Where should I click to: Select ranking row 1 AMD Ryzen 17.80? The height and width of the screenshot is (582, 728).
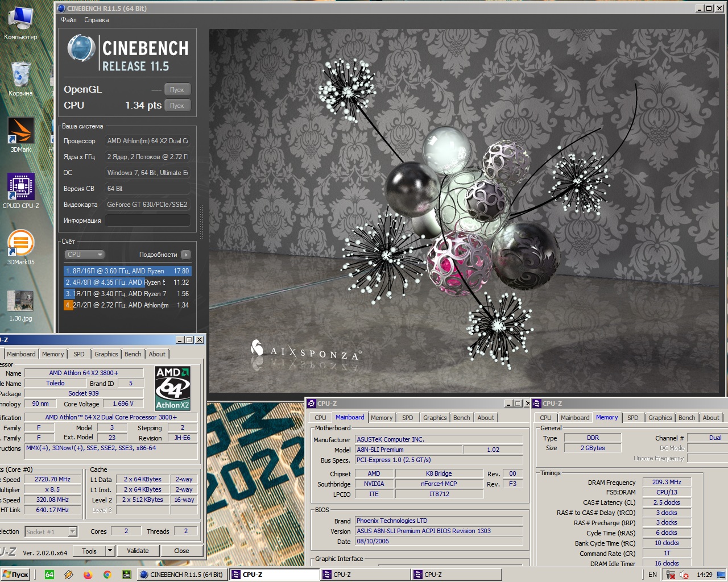[x=127, y=271]
